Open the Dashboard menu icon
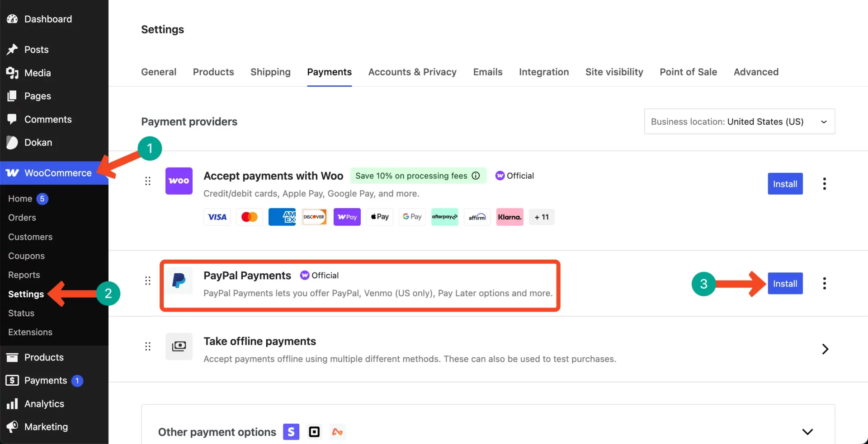 (x=12, y=19)
